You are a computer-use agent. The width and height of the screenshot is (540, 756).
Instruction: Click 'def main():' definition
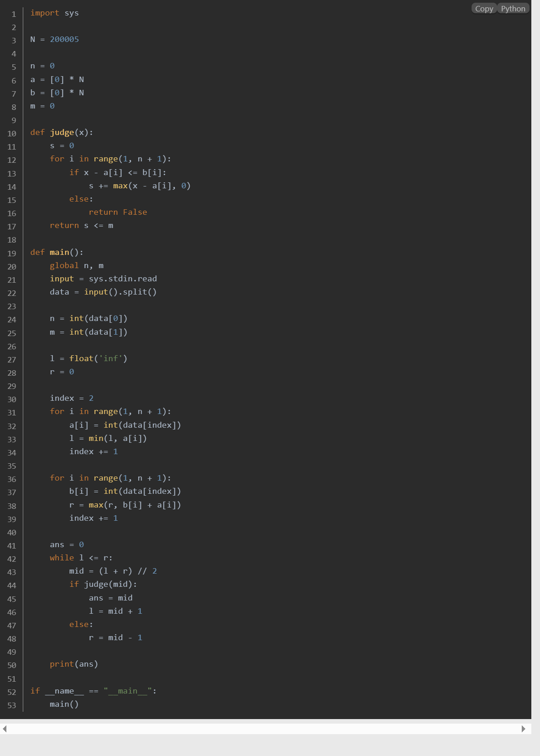tap(57, 252)
